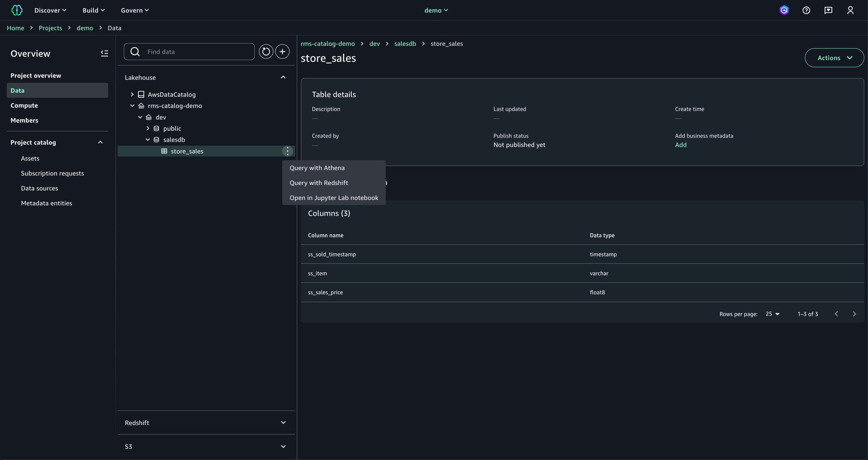Choose Query with Athena
The image size is (868, 460).
coord(317,168)
